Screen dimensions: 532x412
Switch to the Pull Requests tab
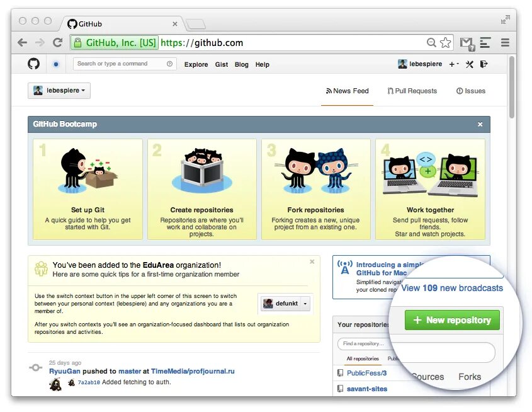coord(412,91)
